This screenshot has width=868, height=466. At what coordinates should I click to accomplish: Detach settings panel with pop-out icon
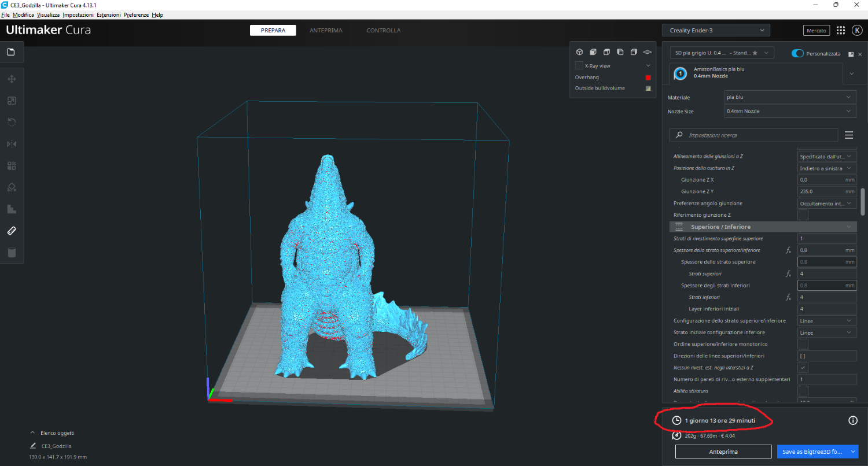coord(851,54)
